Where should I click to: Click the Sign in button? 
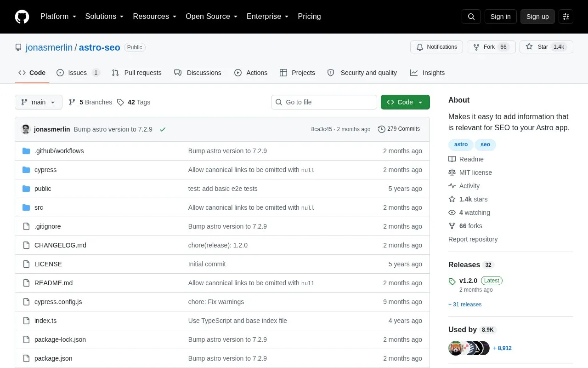pyautogui.click(x=500, y=17)
